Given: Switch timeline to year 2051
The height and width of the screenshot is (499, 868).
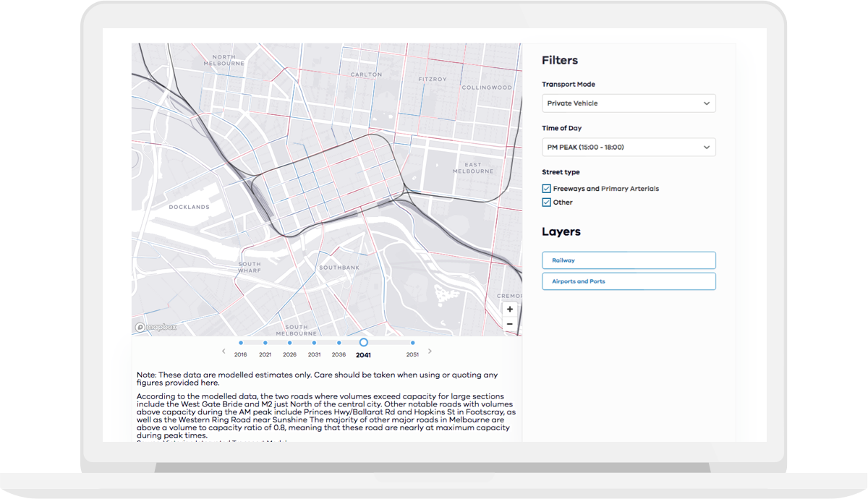Looking at the screenshot, I should (412, 343).
